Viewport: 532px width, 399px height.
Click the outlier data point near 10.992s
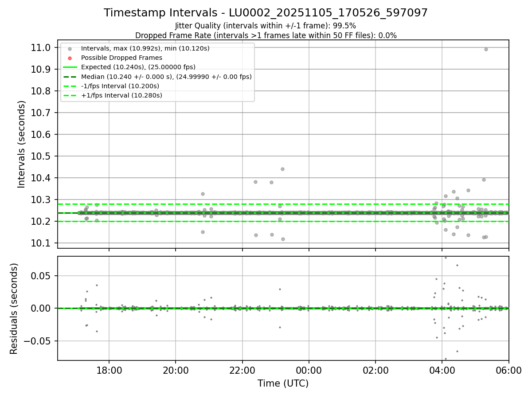click(x=486, y=49)
